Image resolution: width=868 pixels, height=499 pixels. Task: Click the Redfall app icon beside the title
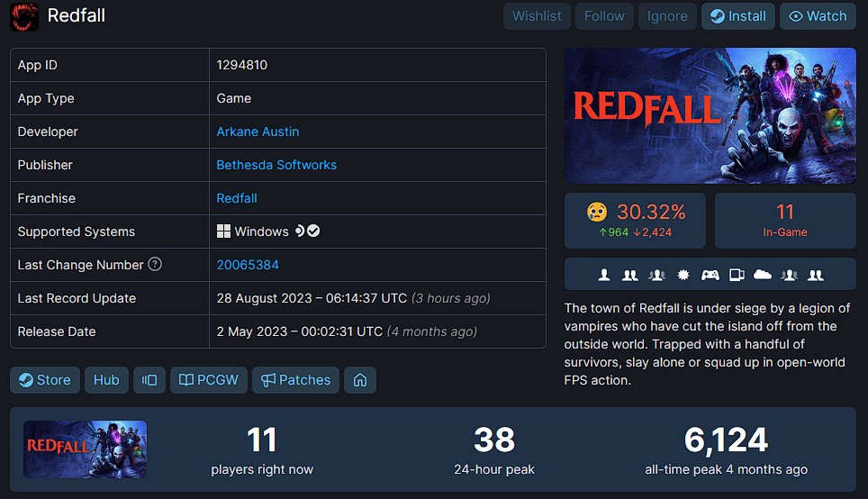[x=23, y=16]
